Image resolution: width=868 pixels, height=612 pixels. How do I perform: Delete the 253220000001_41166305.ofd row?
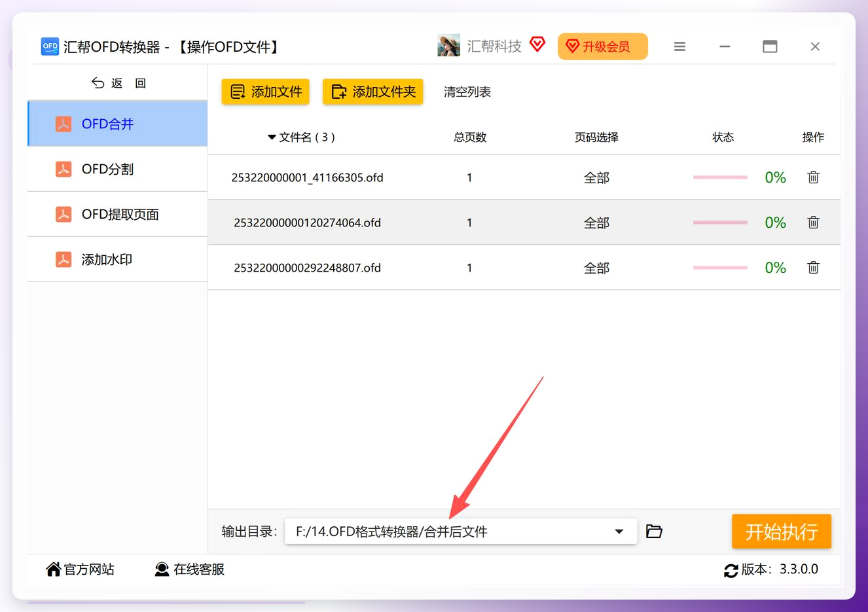click(813, 177)
